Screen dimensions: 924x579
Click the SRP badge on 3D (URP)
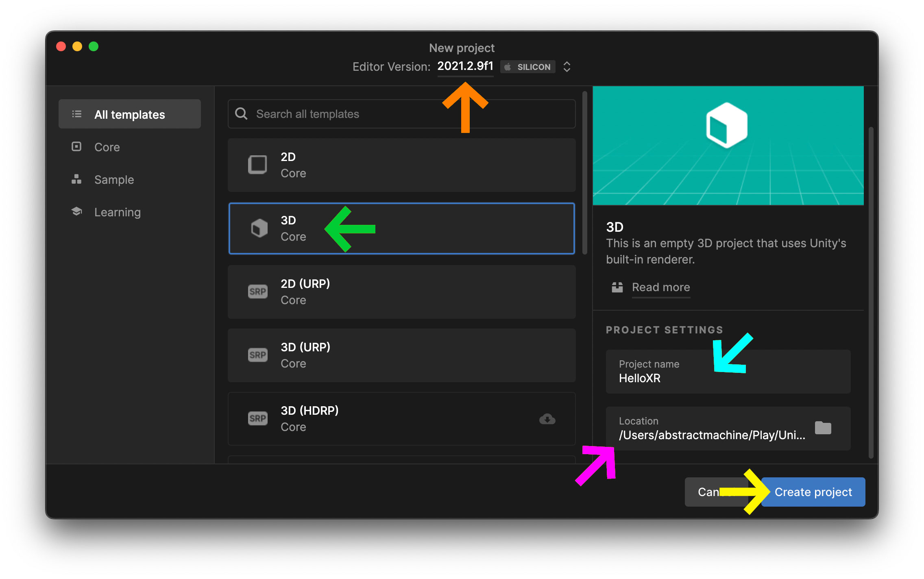point(257,355)
